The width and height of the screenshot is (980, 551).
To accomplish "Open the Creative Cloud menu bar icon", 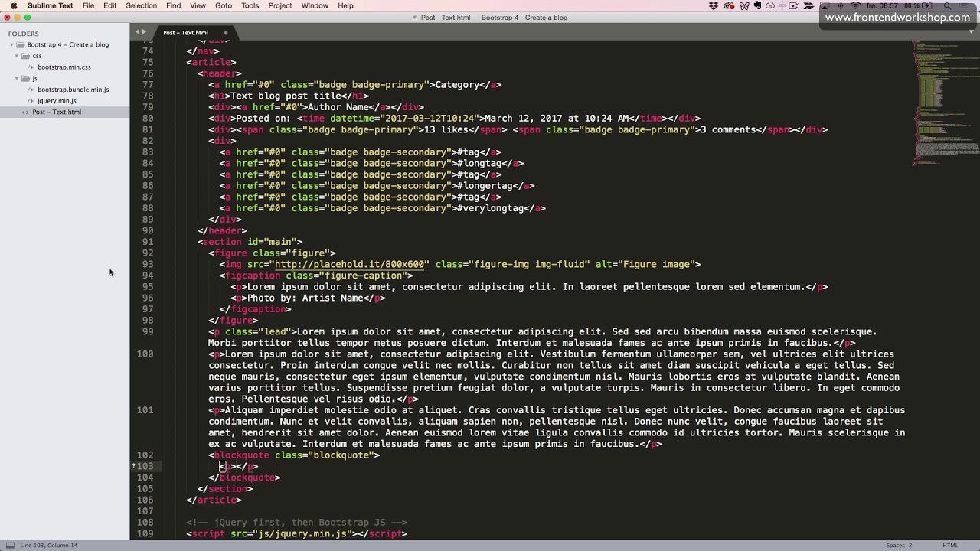I will coord(730,5).
